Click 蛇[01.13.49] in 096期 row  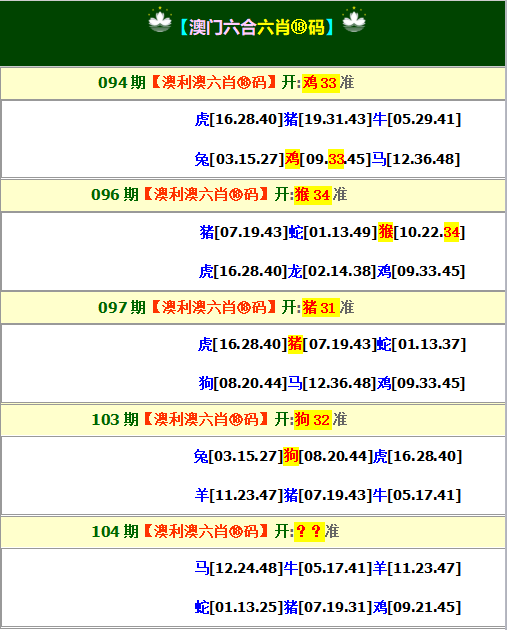[x=333, y=232]
